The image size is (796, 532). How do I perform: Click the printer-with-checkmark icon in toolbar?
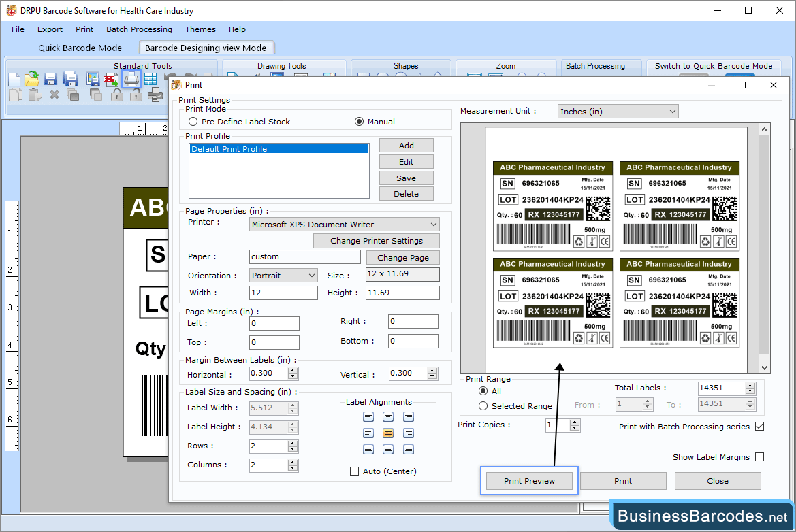[x=155, y=95]
